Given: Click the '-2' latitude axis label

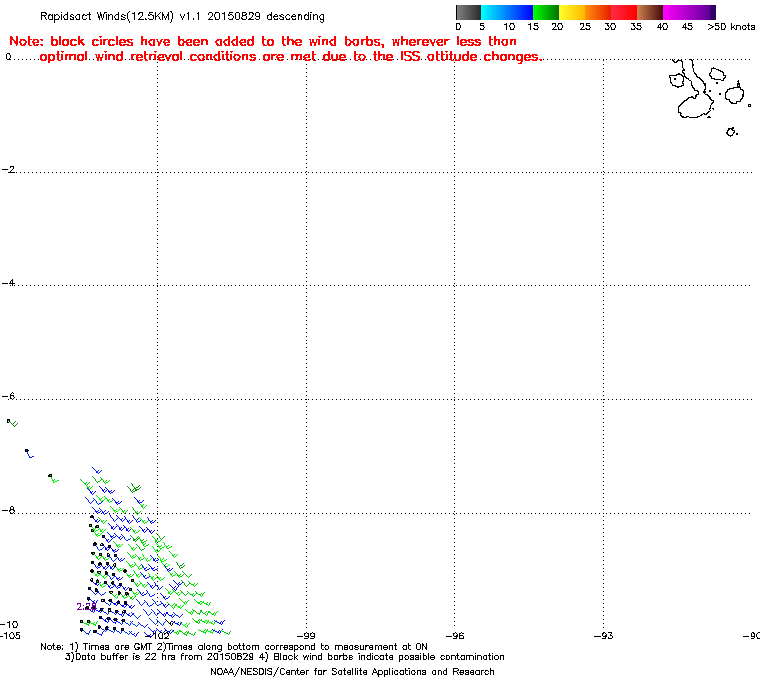Looking at the screenshot, I should click(8, 169).
